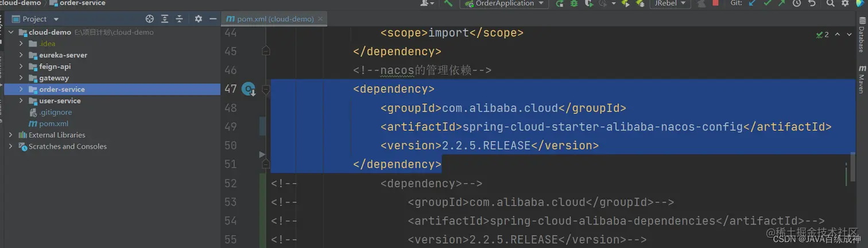Go to next highlighted problem arrow
This screenshot has height=248, width=868.
849,35
